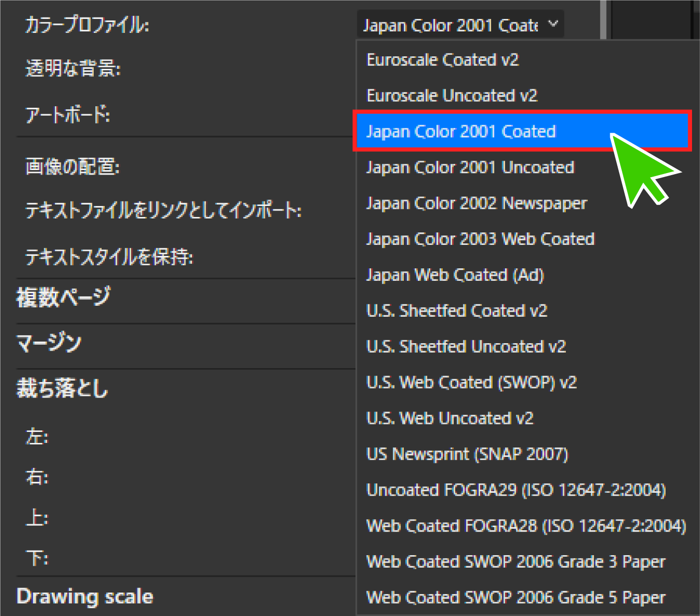Select Euroscale Uncoated v2 profile
The height and width of the screenshot is (616, 700).
point(452,95)
